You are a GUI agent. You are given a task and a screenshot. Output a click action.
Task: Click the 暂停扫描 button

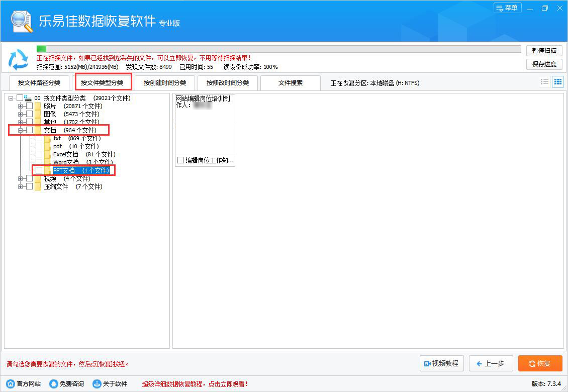click(544, 50)
